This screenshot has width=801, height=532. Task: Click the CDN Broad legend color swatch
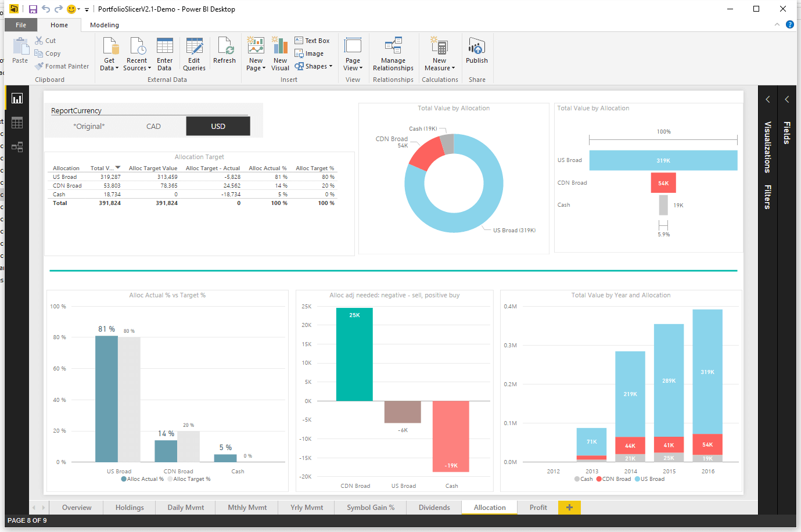[599, 479]
